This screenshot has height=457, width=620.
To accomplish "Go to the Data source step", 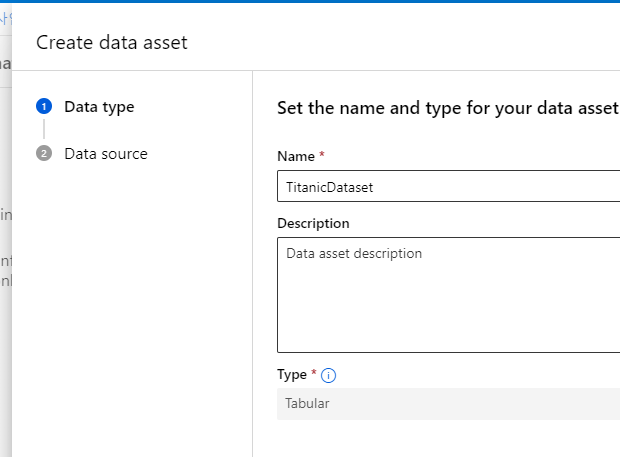I will 105,154.
